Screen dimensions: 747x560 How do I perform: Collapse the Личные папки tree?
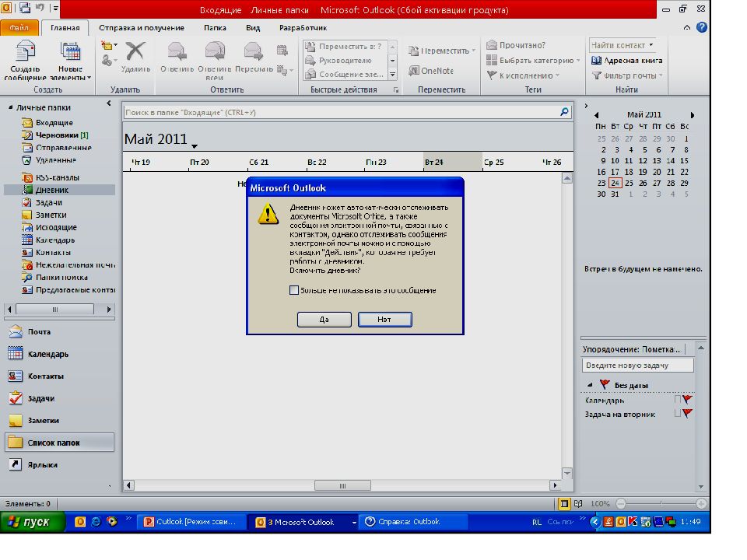[10, 107]
